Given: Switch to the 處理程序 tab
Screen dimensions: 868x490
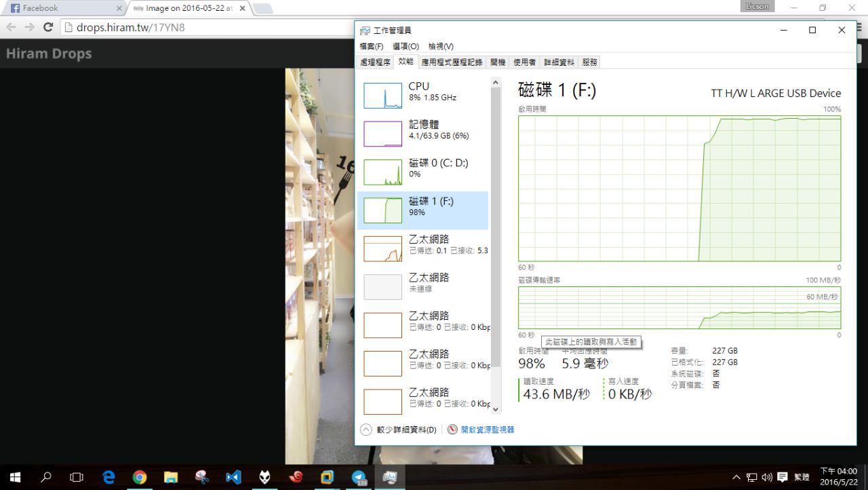Looking at the screenshot, I should click(x=375, y=62).
